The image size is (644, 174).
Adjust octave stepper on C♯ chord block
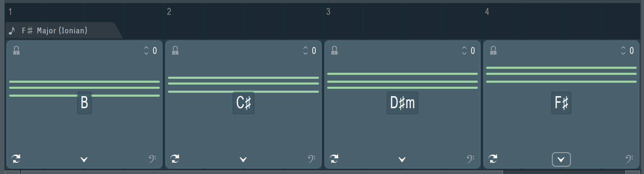[x=305, y=51]
